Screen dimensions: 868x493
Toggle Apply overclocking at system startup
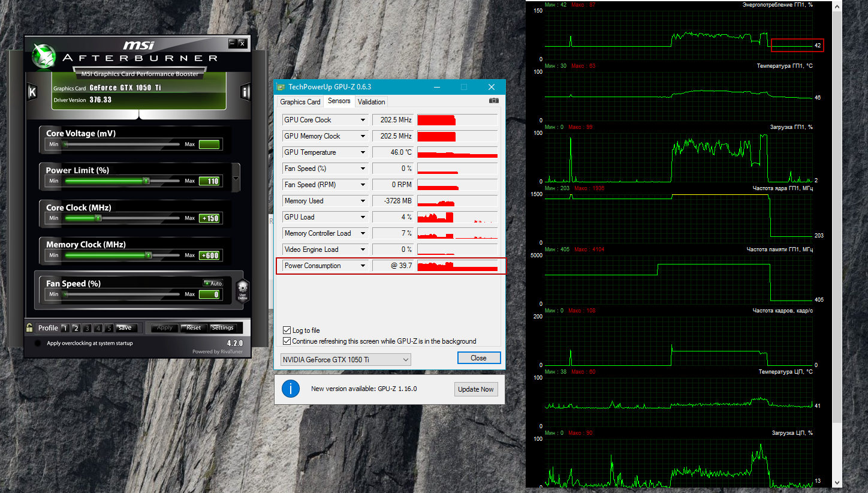[x=38, y=343]
